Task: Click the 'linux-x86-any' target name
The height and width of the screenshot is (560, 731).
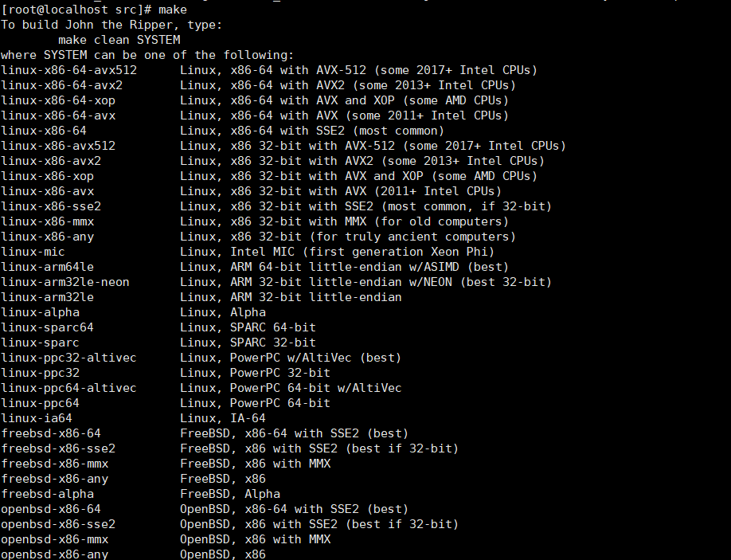Action: pos(48,237)
